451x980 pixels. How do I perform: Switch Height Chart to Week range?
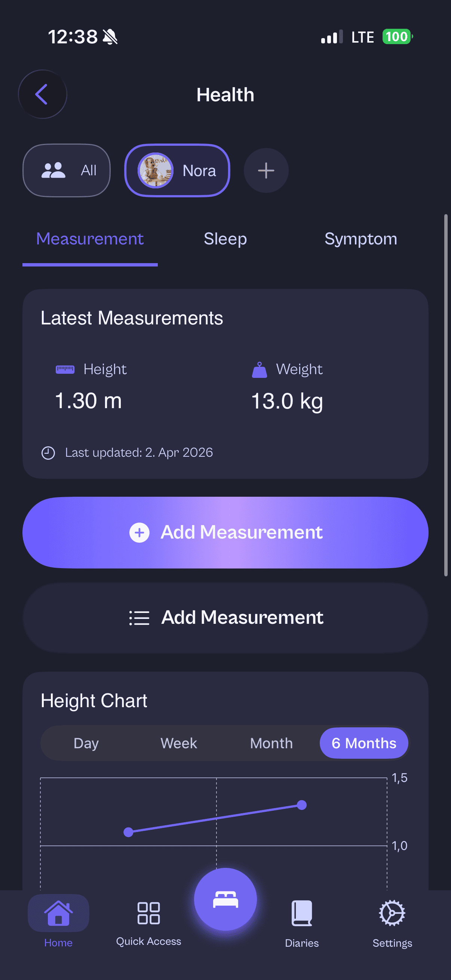(x=178, y=743)
